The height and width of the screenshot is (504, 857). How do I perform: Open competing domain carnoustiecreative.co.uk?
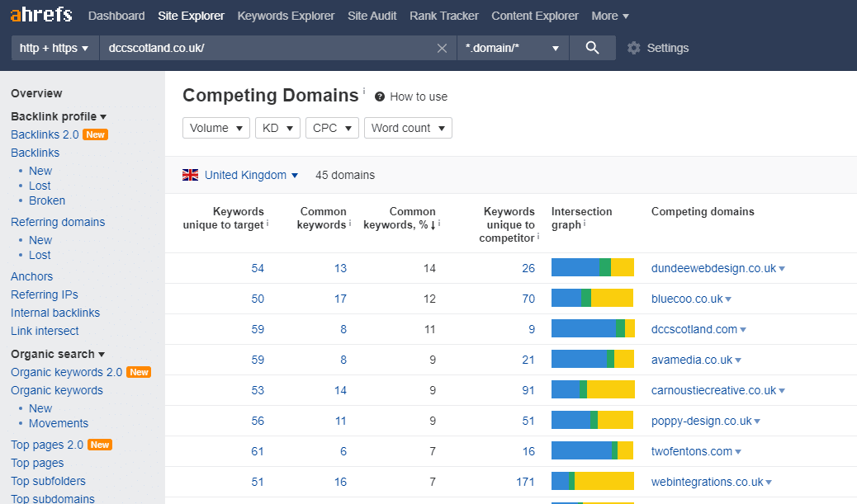(x=713, y=390)
